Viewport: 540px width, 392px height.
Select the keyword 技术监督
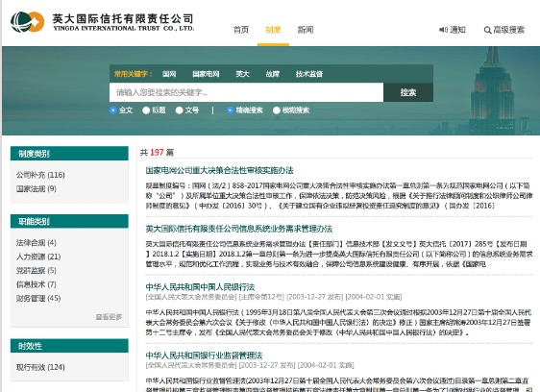pyautogui.click(x=309, y=74)
